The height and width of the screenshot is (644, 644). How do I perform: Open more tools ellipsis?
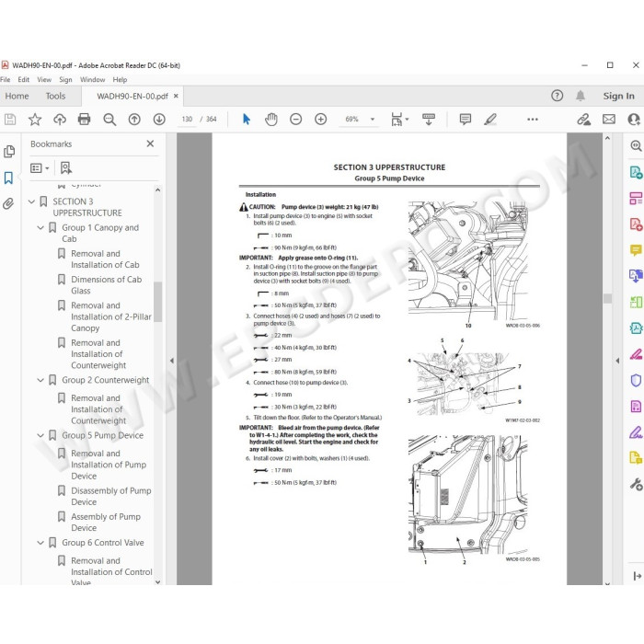533,120
